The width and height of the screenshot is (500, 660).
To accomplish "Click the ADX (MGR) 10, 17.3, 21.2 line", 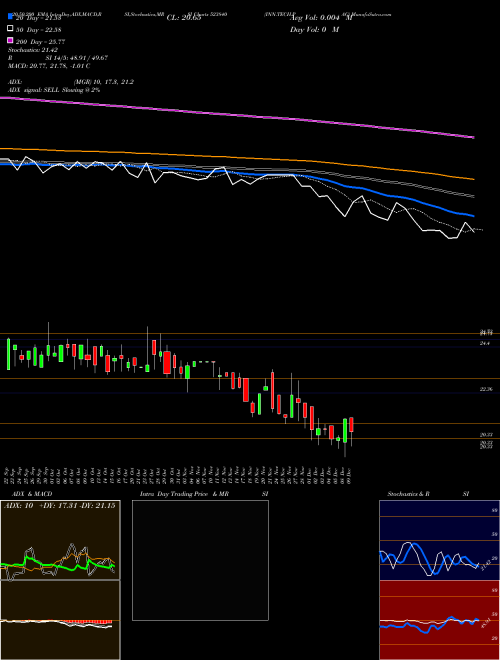I will 71,82.
